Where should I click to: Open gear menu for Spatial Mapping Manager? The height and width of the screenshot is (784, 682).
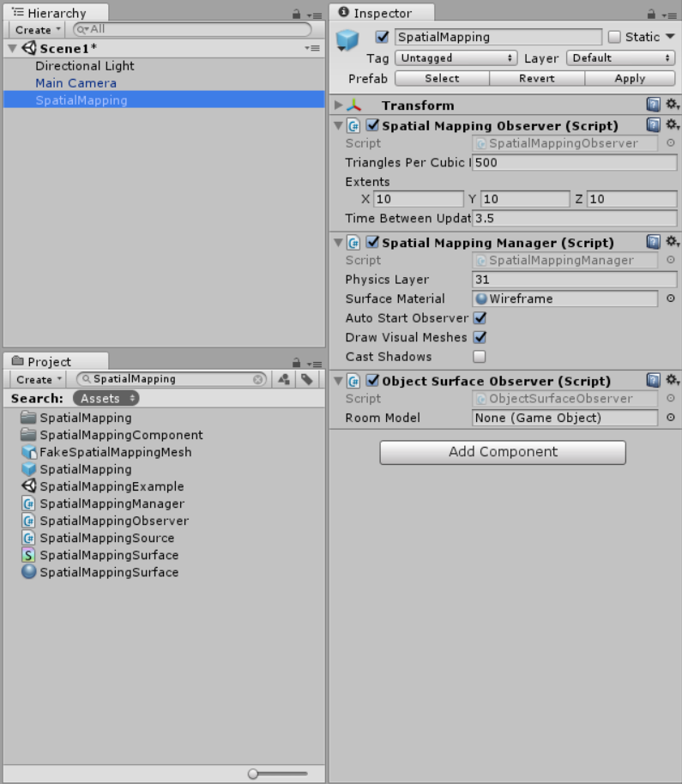(672, 242)
